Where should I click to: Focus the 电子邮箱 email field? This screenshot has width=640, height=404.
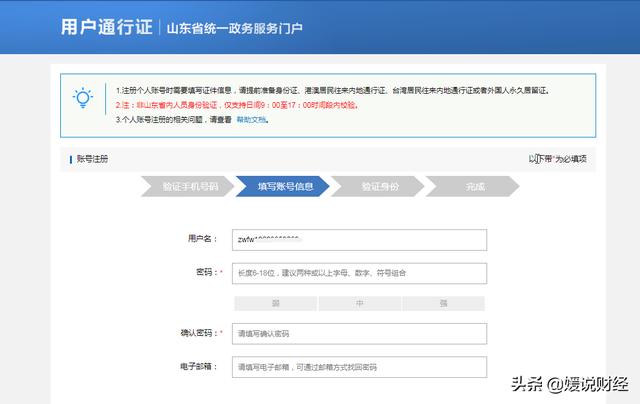(x=358, y=367)
